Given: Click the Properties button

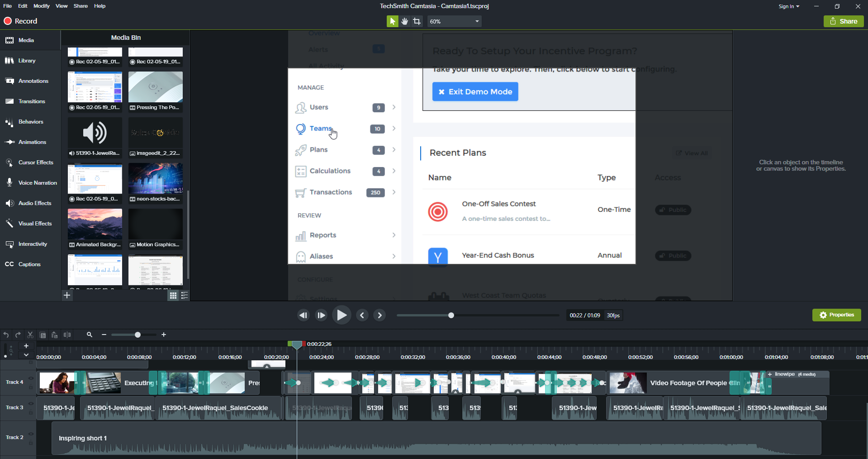Looking at the screenshot, I should tap(836, 315).
